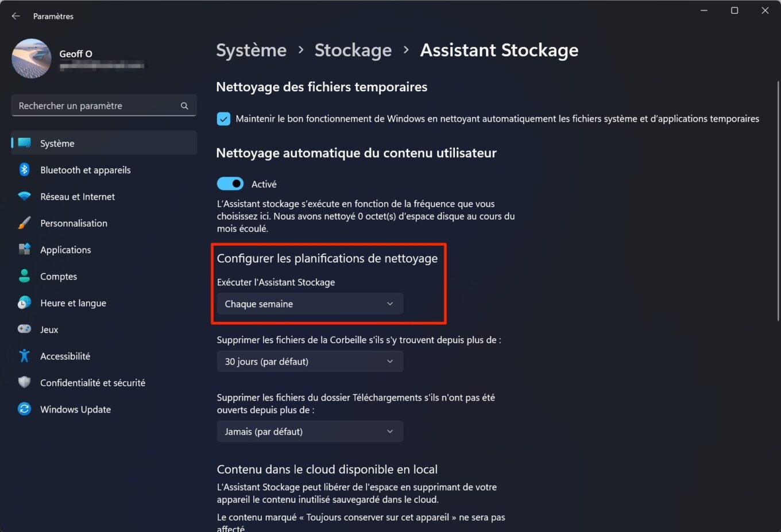Open Réseau et Internet wifi icon

pos(24,196)
